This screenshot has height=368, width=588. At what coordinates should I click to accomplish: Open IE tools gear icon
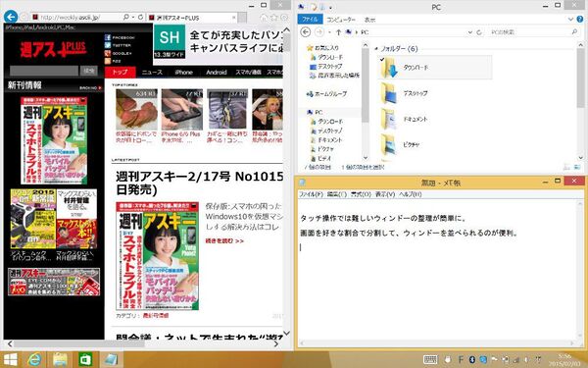point(284,18)
